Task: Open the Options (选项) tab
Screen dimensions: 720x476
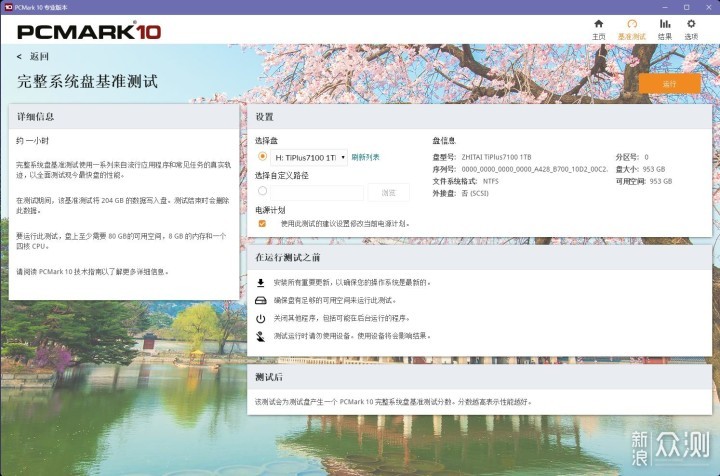Action: coord(691,29)
